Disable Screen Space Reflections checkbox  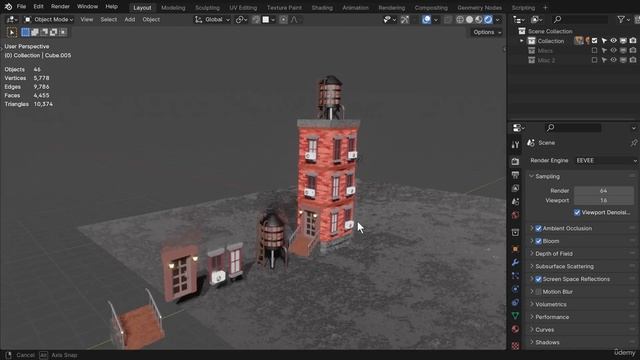(538, 279)
